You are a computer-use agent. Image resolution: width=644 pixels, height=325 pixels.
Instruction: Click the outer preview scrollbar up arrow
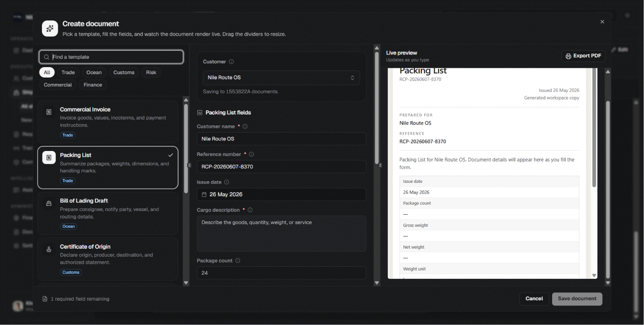608,72
